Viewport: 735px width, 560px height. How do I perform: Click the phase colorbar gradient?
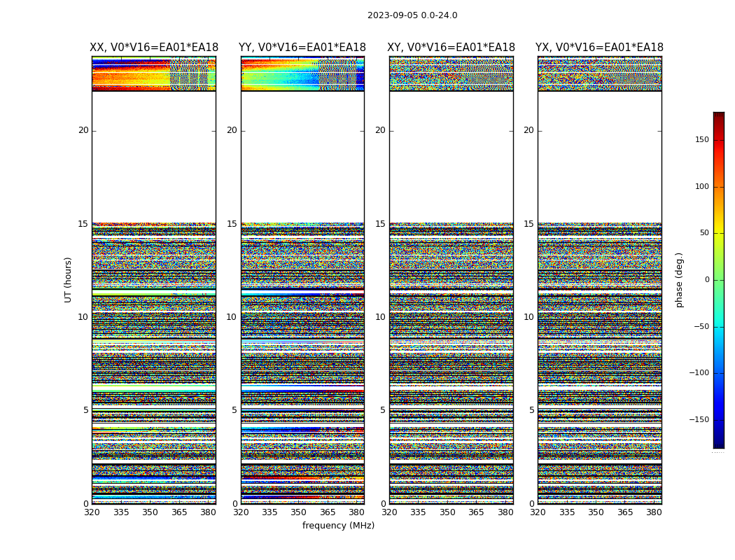(719, 280)
